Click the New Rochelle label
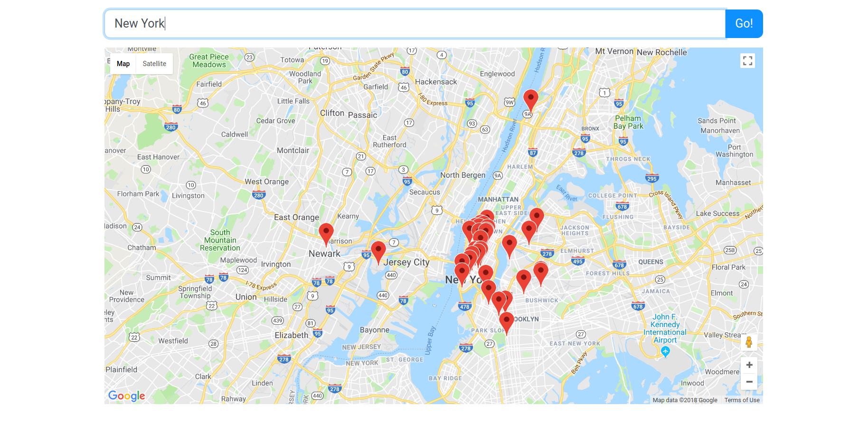 click(662, 52)
